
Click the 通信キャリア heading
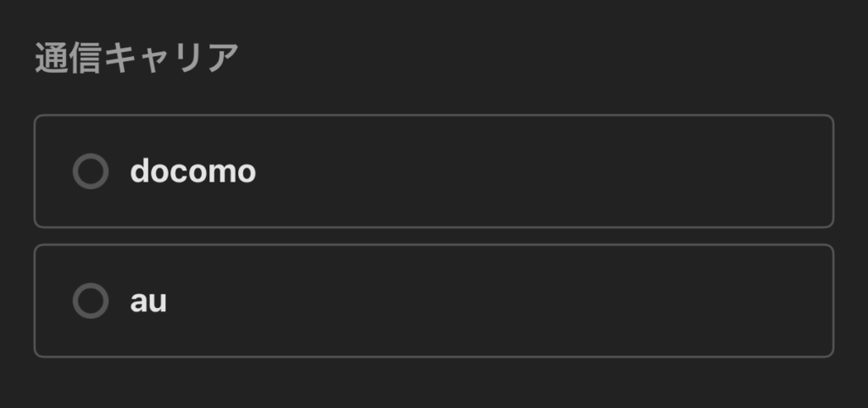coord(136,59)
